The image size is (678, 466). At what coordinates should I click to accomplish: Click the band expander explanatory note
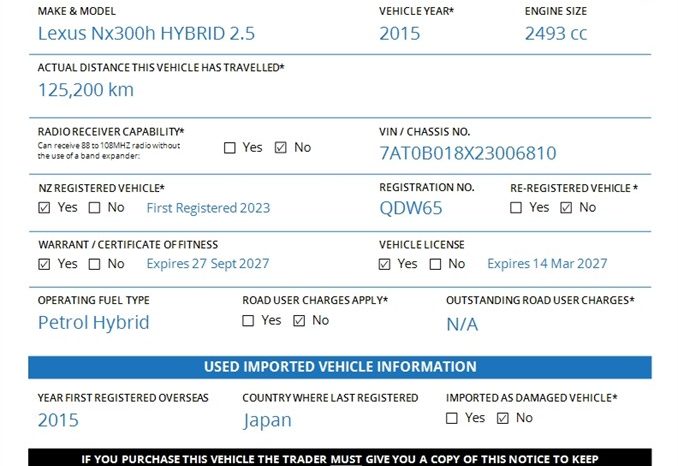109,151
